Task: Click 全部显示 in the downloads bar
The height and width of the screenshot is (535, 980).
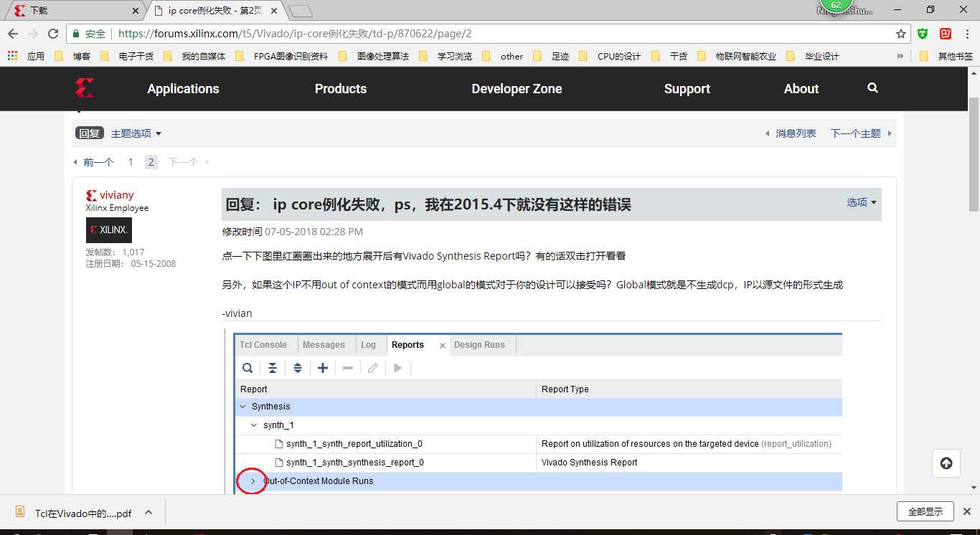Action: (x=925, y=512)
